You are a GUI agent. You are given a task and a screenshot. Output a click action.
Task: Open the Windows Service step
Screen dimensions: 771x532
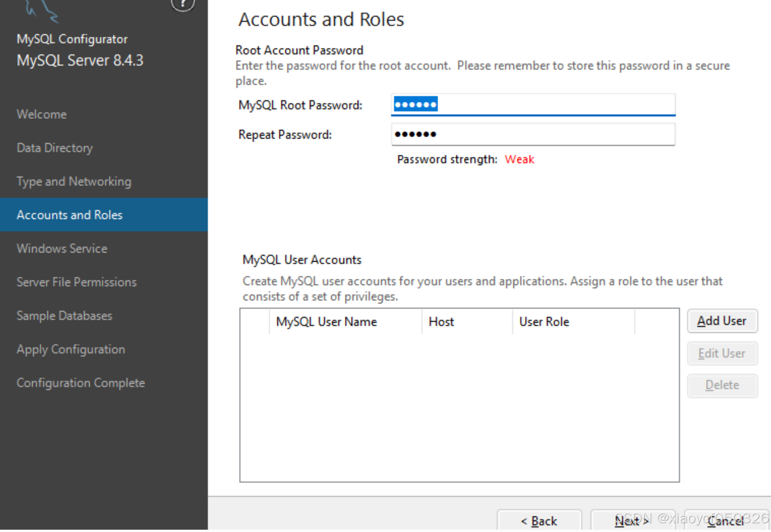click(62, 248)
